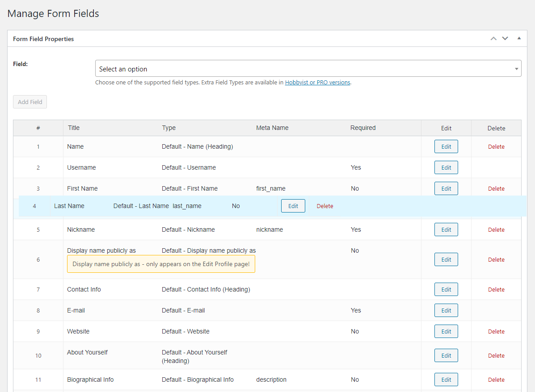Delete the Biographical Info field

pos(496,379)
